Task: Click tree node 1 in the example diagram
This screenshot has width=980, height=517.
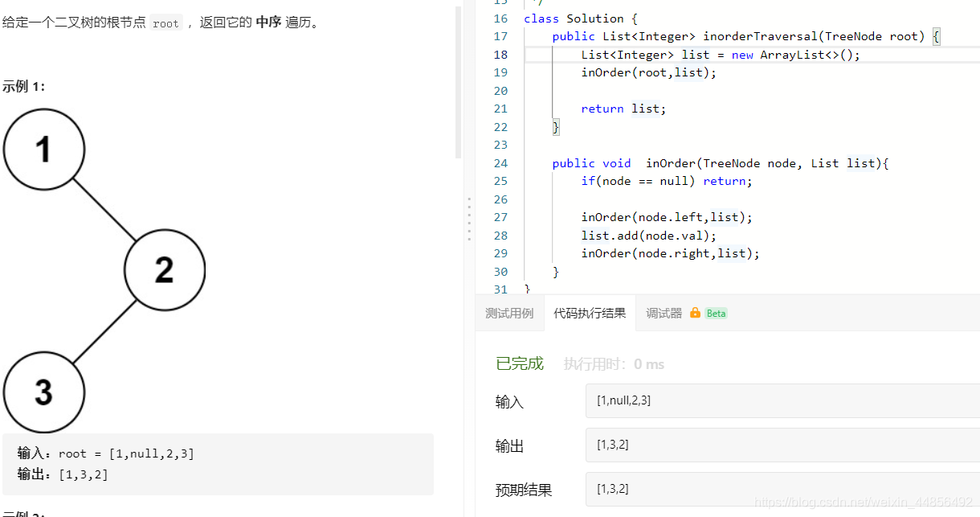Action: (44, 150)
